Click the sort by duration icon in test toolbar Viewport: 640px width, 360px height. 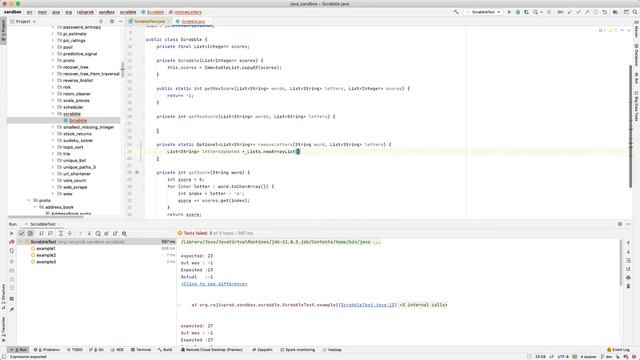(x=50, y=233)
